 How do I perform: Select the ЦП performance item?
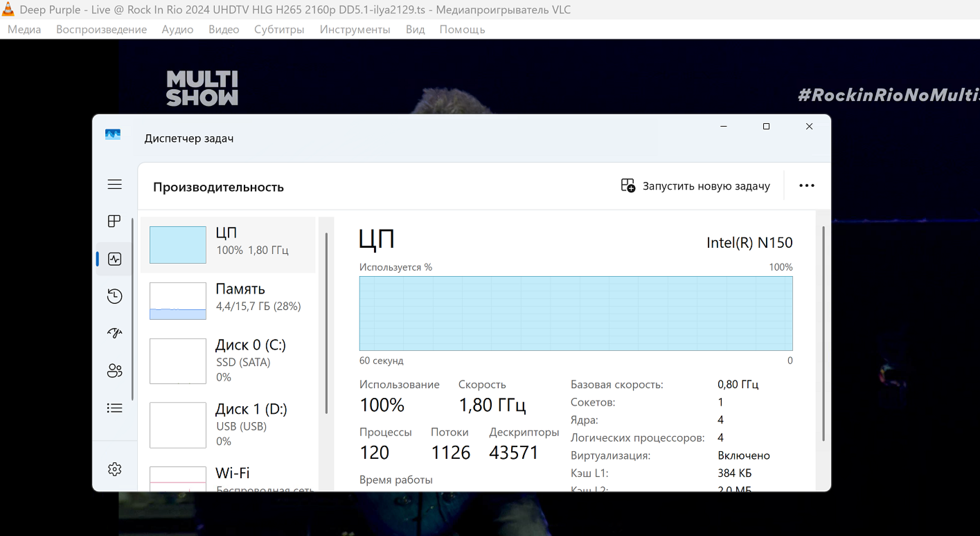coord(228,245)
